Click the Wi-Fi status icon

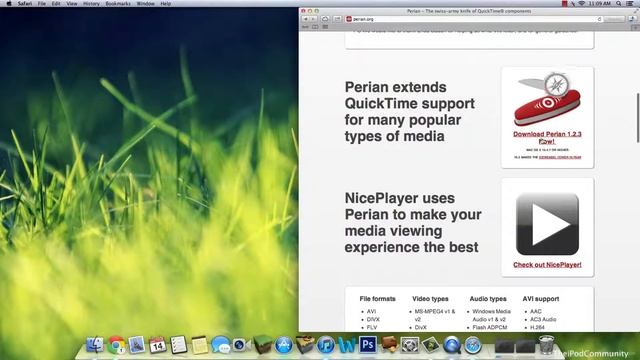pyautogui.click(x=582, y=4)
